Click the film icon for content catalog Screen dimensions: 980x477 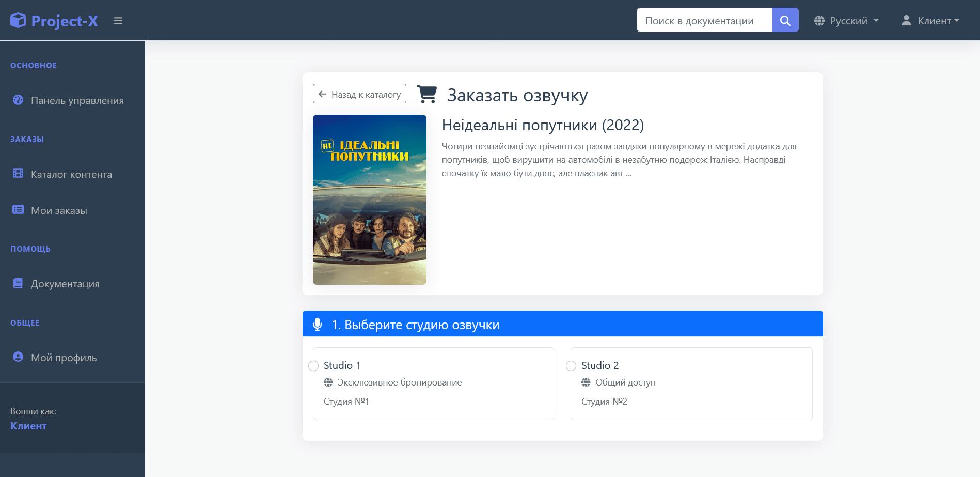click(x=18, y=174)
